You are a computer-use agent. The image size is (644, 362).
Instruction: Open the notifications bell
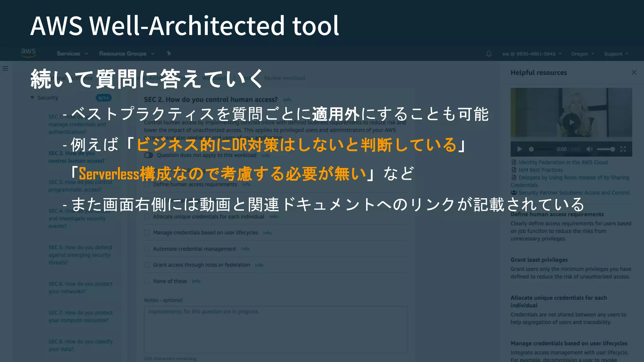[x=489, y=54]
